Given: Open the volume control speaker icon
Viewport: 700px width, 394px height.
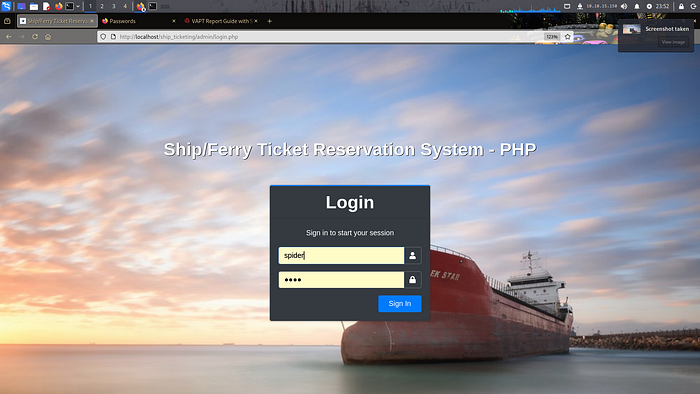Looking at the screenshot, I should coord(624,6).
